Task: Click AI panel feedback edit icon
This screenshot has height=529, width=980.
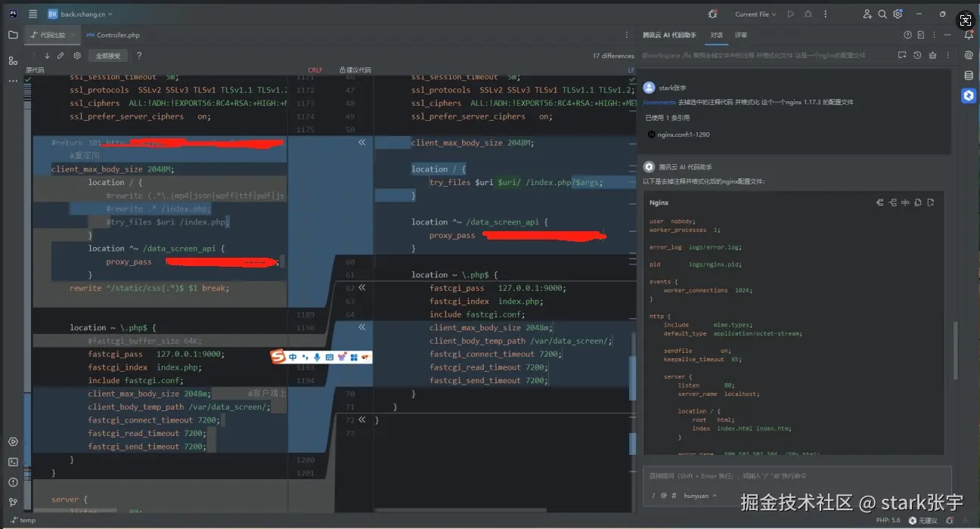Action: [920, 35]
